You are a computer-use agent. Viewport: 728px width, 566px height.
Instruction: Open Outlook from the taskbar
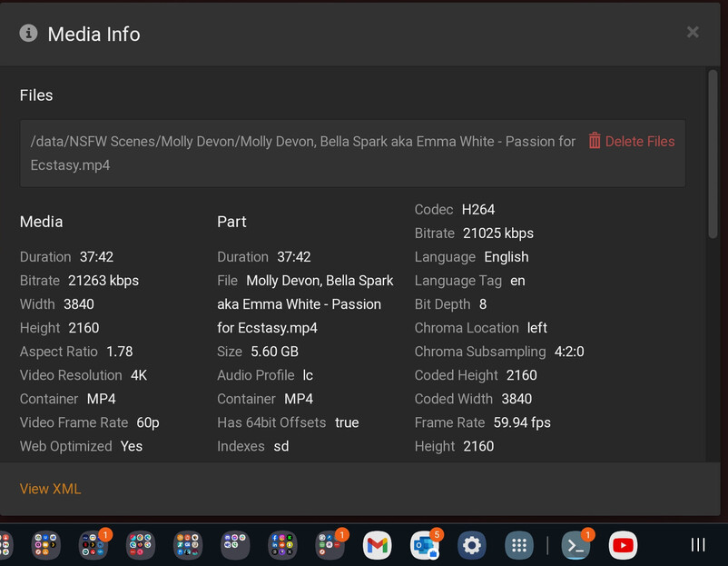424,545
